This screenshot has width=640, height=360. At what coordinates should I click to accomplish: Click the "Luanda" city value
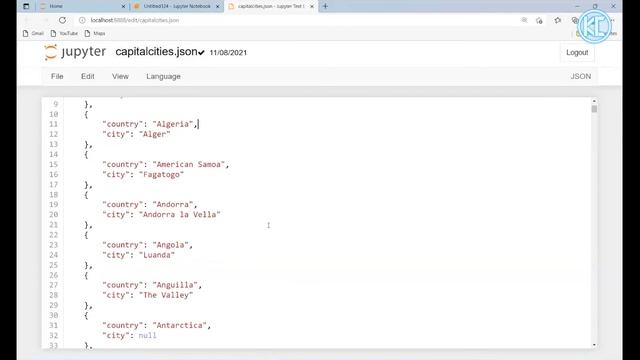coord(157,255)
